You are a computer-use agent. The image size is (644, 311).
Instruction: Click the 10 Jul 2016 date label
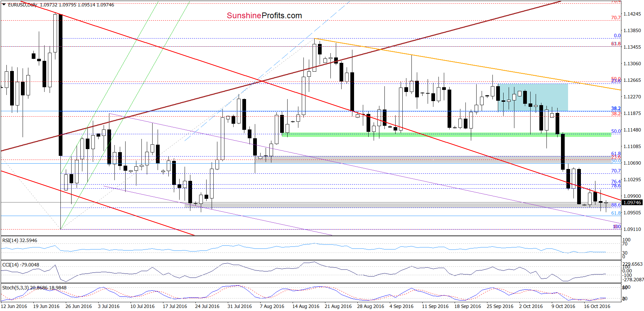click(142, 306)
